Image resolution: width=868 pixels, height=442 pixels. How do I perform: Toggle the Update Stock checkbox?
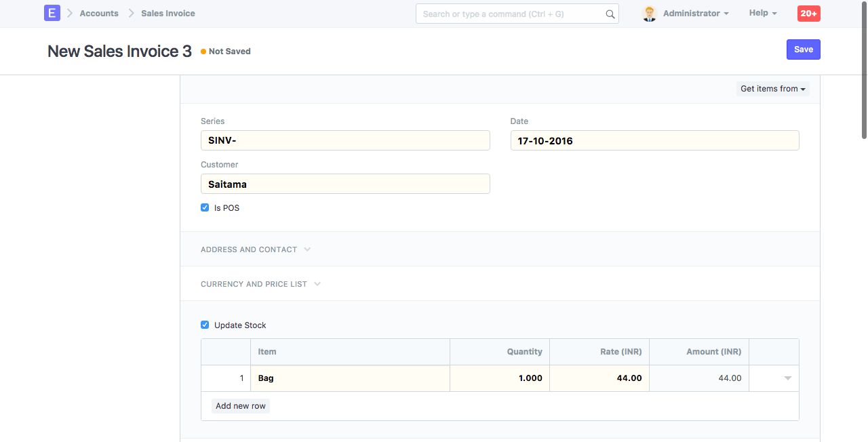point(205,325)
